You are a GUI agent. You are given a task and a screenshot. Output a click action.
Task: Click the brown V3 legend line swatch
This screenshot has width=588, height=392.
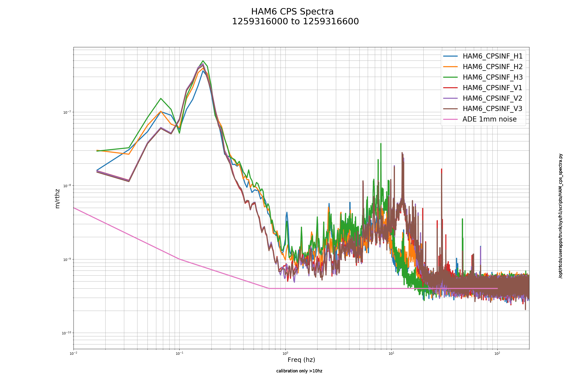pyautogui.click(x=451, y=109)
